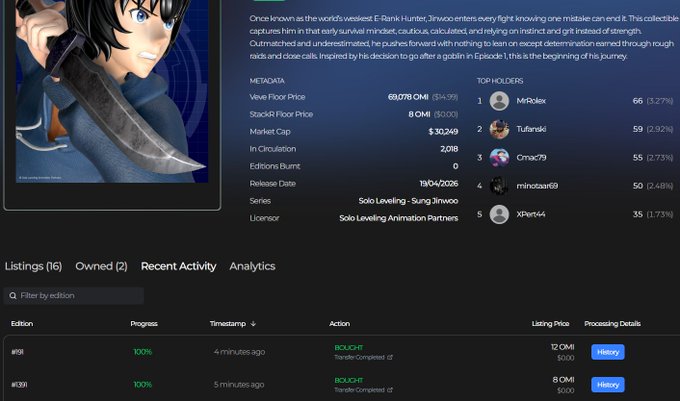
Task: Sort by Timestamp arrow icon
Action: [253, 324]
